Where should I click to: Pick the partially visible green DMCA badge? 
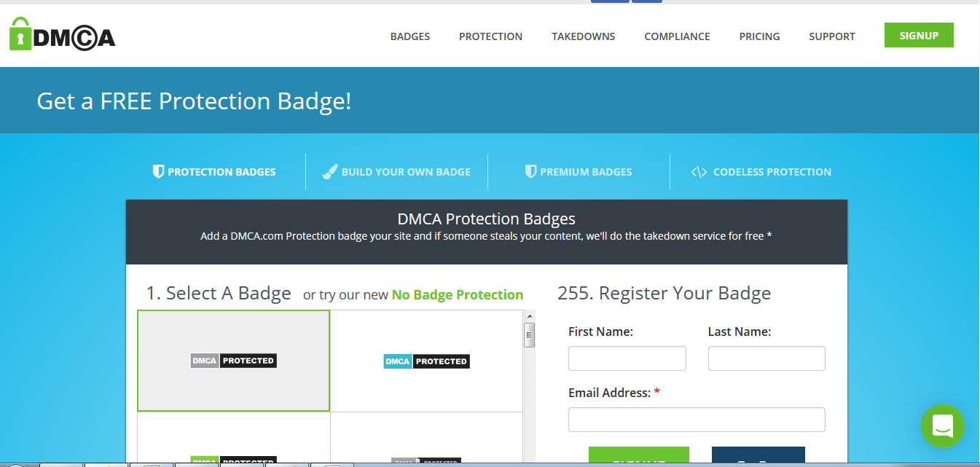click(233, 460)
